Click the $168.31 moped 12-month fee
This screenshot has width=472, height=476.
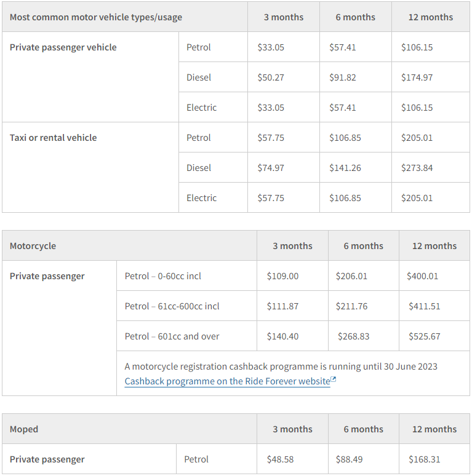(425, 459)
